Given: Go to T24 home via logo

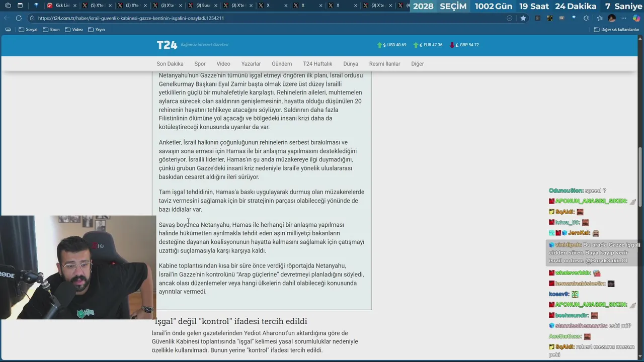Looking at the screenshot, I should [167, 45].
